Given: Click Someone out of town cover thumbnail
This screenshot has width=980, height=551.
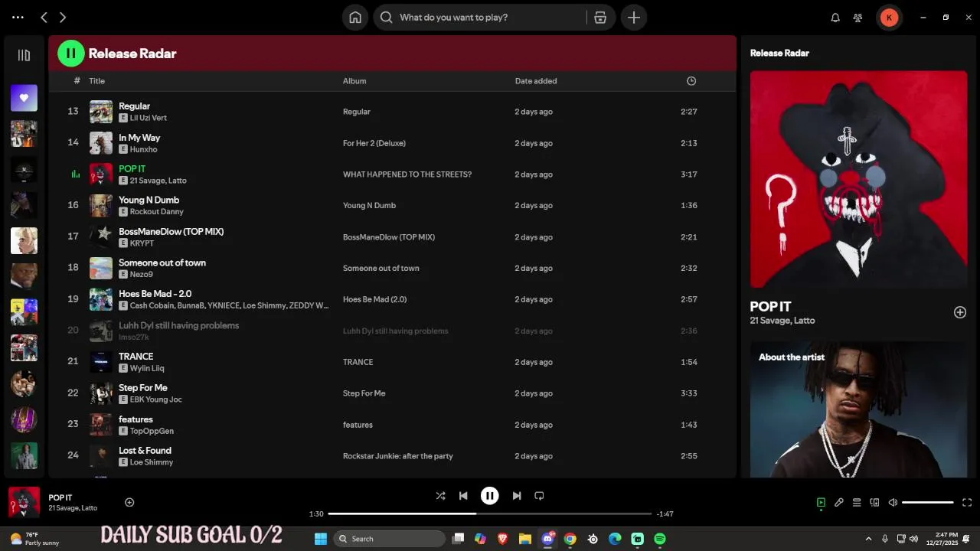Looking at the screenshot, I should [x=101, y=268].
